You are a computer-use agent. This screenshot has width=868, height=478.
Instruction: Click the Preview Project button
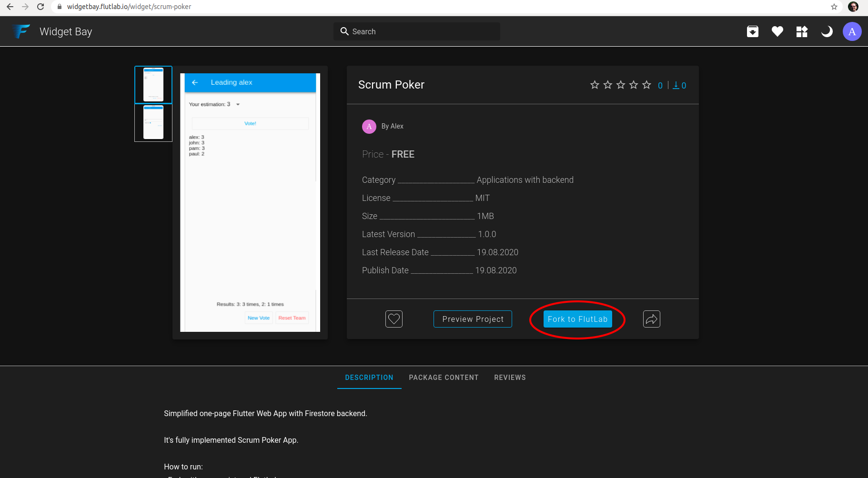473,319
